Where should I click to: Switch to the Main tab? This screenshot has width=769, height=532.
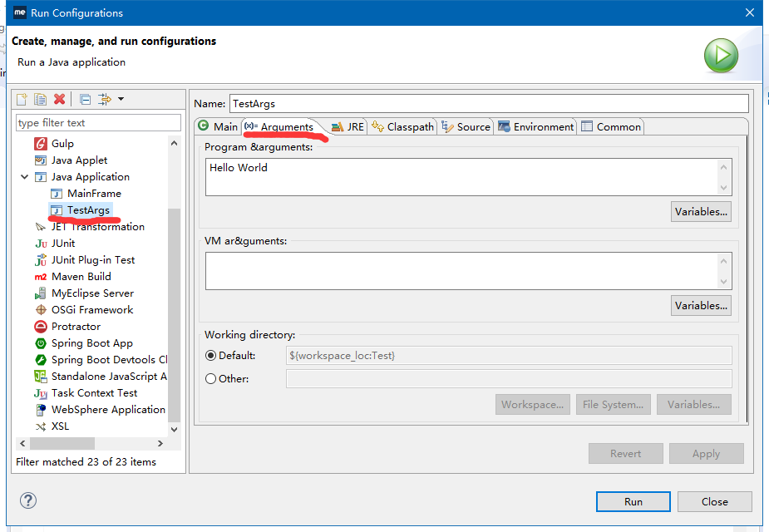click(219, 126)
